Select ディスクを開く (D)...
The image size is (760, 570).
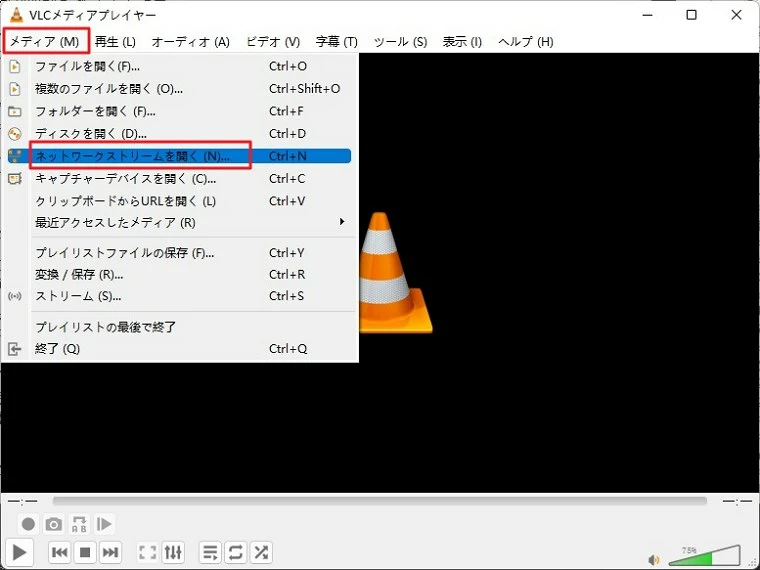pos(179,133)
